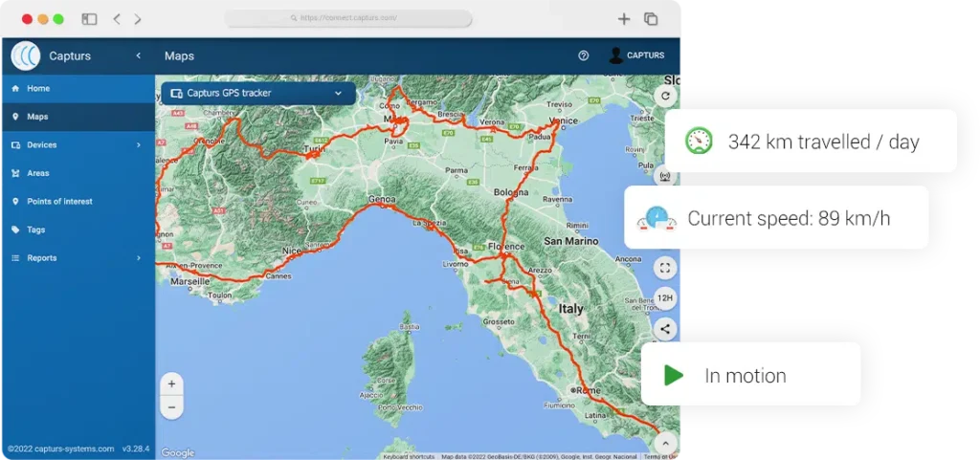Expand the bottom panel with the up chevron

pos(665,443)
